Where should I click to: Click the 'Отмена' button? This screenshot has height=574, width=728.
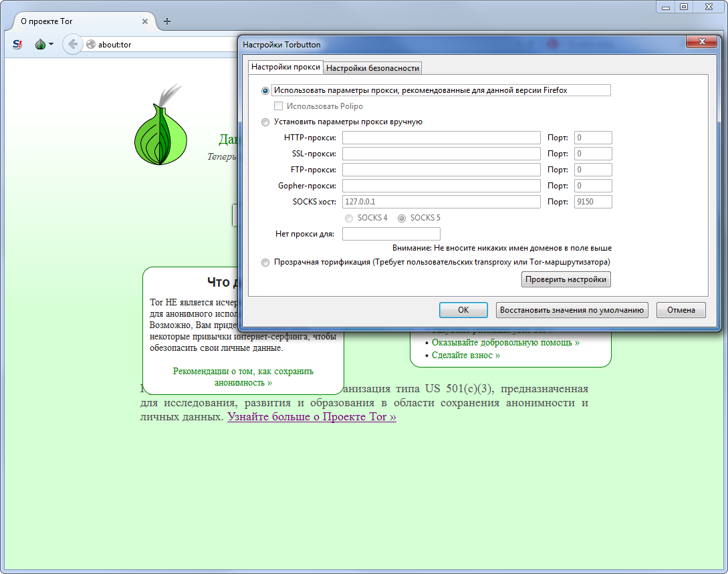coord(681,310)
